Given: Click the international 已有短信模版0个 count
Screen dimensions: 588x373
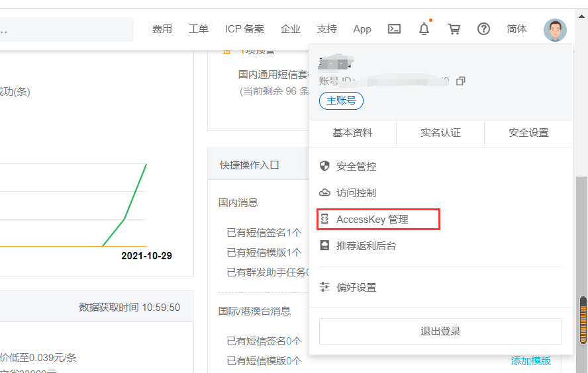Looking at the screenshot, I should pyautogui.click(x=264, y=360).
